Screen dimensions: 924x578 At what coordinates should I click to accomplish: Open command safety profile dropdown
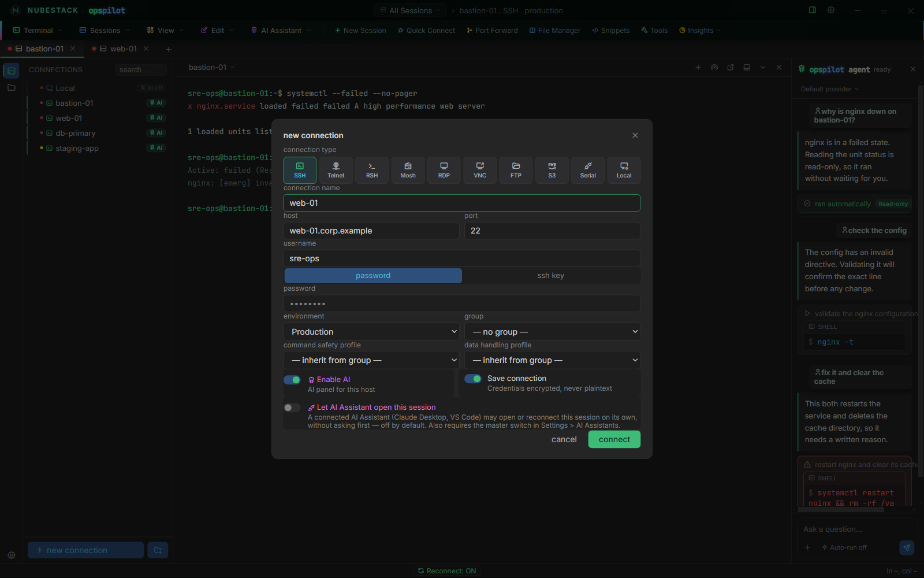(x=371, y=360)
